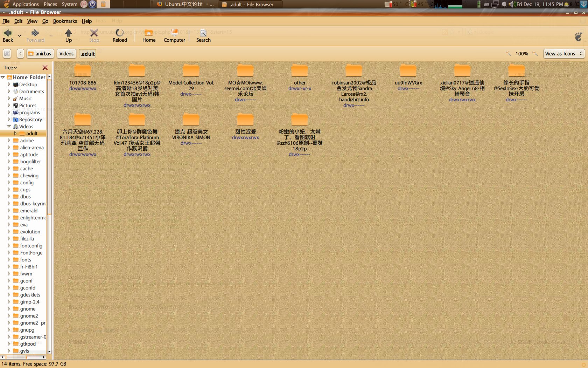588x368 pixels.
Task: Reset zoom via the 100% label
Action: (x=521, y=54)
